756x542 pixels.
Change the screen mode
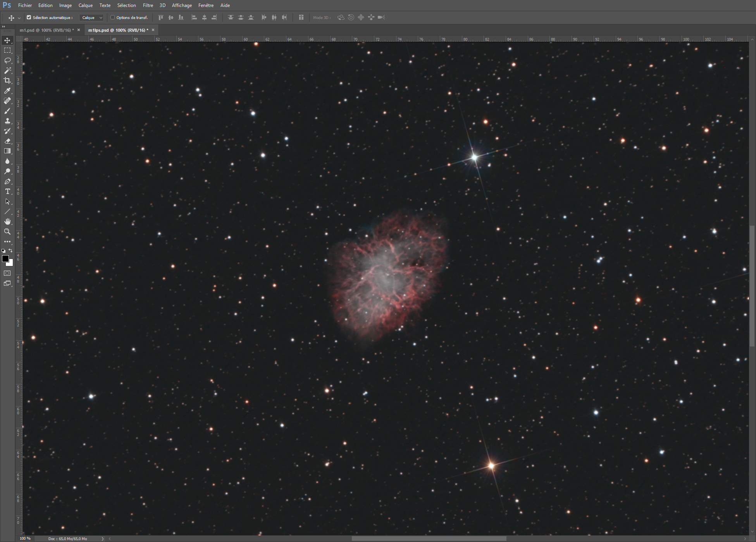pyautogui.click(x=7, y=283)
